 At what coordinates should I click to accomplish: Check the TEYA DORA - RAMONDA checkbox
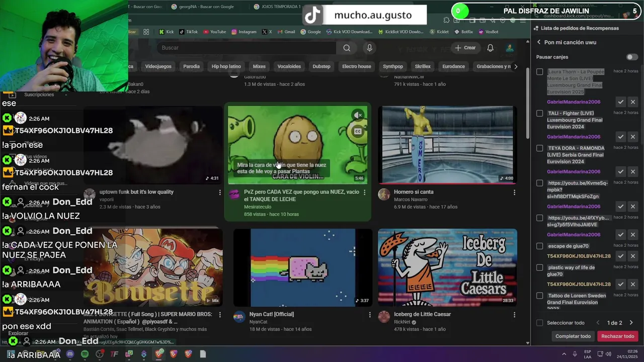(x=539, y=148)
